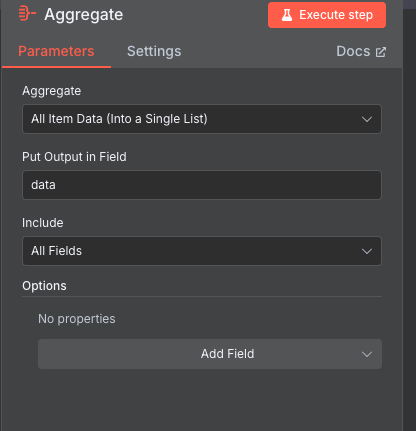The height and width of the screenshot is (431, 416).
Task: Click the Aggregate parameter label above dropdown
Action: click(52, 91)
